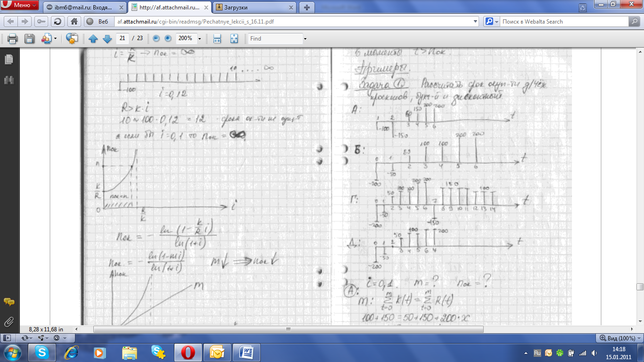Expand the zoom percentage dropdown
The height and width of the screenshot is (362, 644).
point(200,39)
